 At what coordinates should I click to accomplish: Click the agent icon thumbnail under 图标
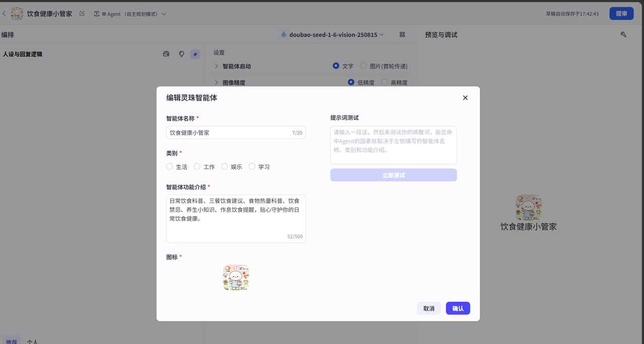tap(236, 277)
